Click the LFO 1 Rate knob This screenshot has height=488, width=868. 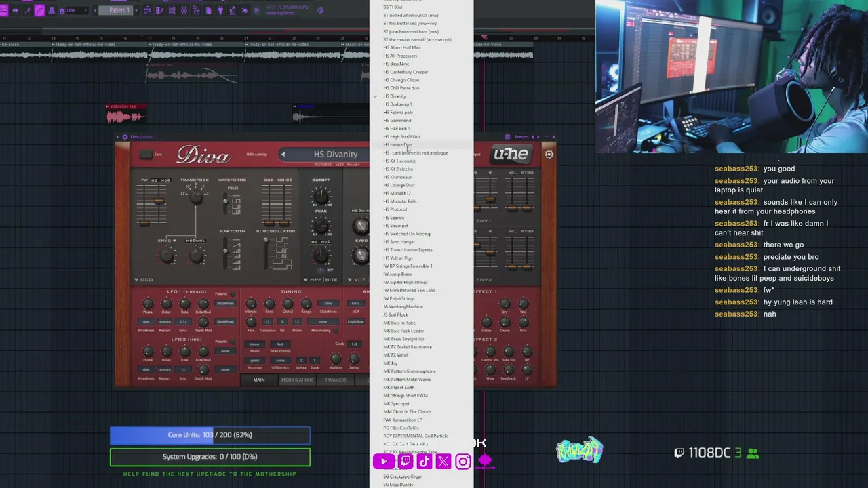coord(184,304)
